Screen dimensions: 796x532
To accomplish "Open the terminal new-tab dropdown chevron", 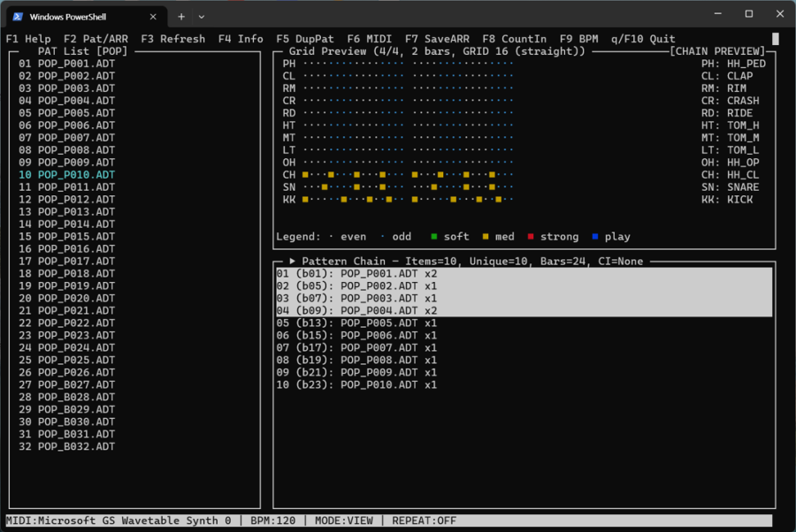I will (x=201, y=15).
